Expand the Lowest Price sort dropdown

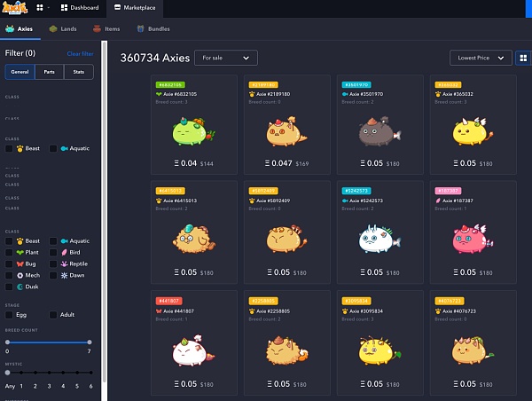tap(480, 58)
